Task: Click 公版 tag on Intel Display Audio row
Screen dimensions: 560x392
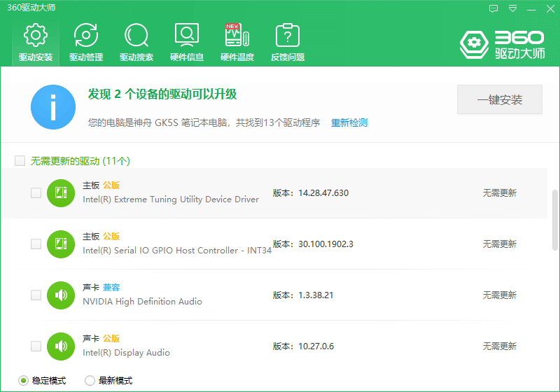Action: pos(111,338)
